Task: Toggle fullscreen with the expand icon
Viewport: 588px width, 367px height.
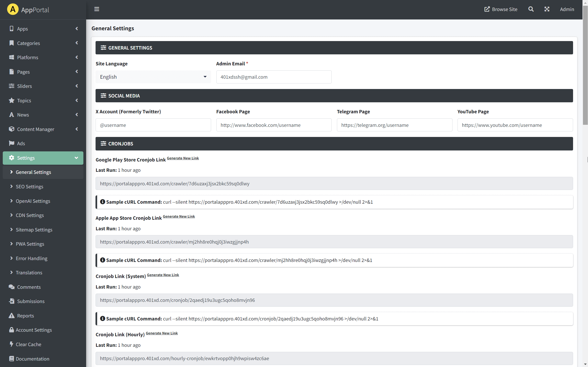Action: (x=547, y=9)
